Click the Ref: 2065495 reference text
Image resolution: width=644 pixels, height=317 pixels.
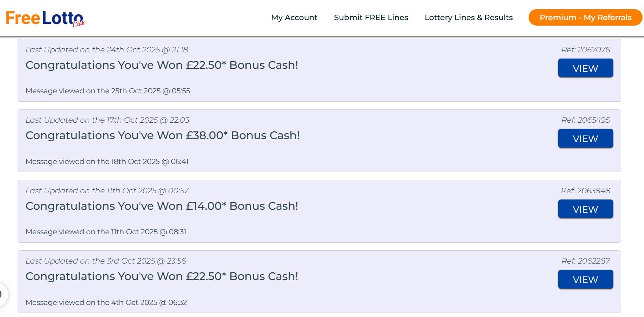(585, 120)
